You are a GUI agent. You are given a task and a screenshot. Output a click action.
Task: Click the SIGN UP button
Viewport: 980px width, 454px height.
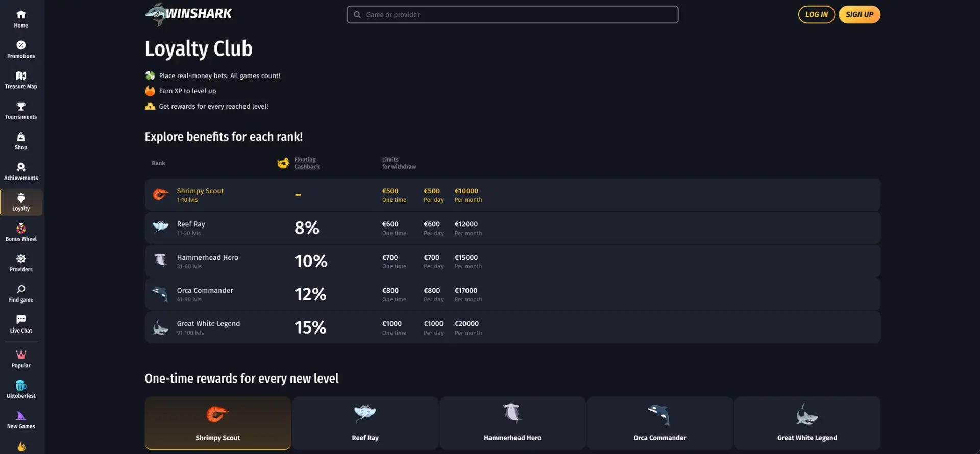[x=860, y=15]
